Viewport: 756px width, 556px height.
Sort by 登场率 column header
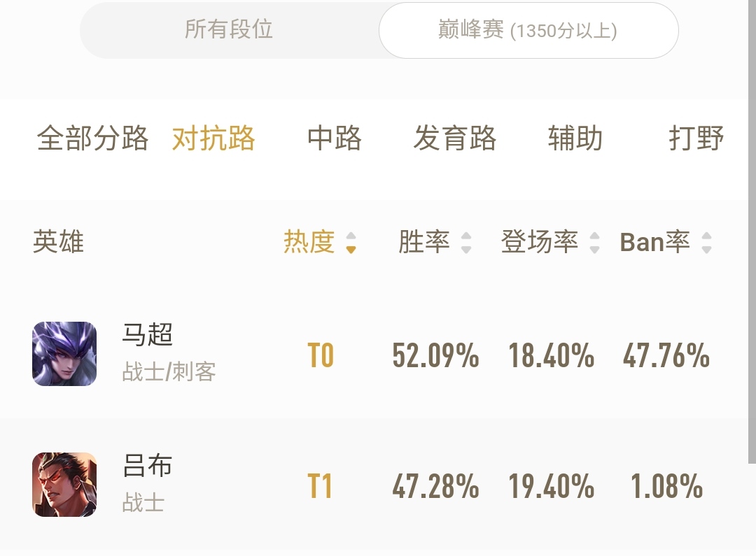coord(540,242)
